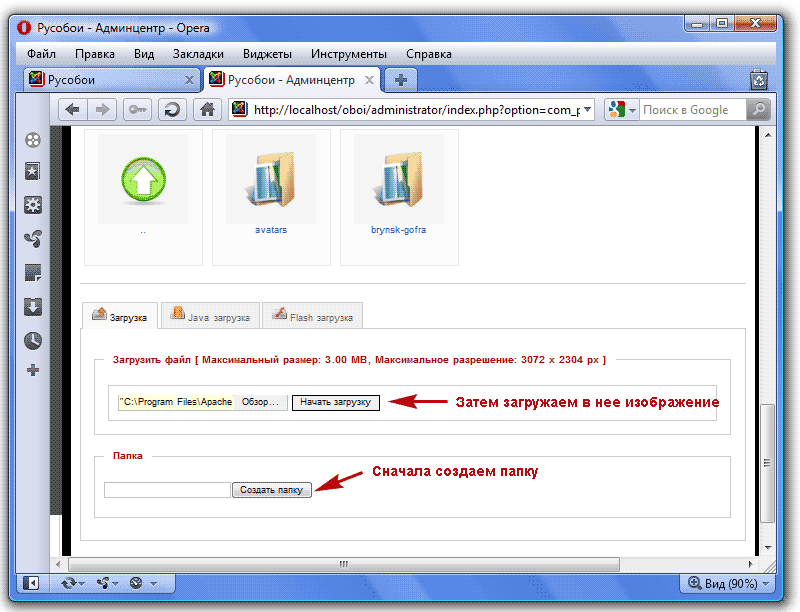The image size is (800, 612).
Task: Click the closed tabs trash icon
Action: [759, 79]
